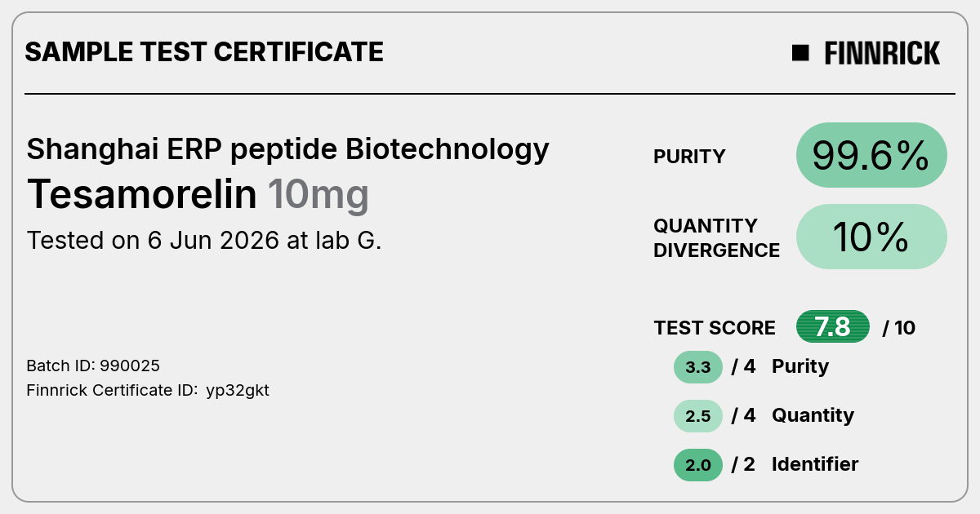
Task: Click the Identifier score row label
Action: tap(815, 464)
